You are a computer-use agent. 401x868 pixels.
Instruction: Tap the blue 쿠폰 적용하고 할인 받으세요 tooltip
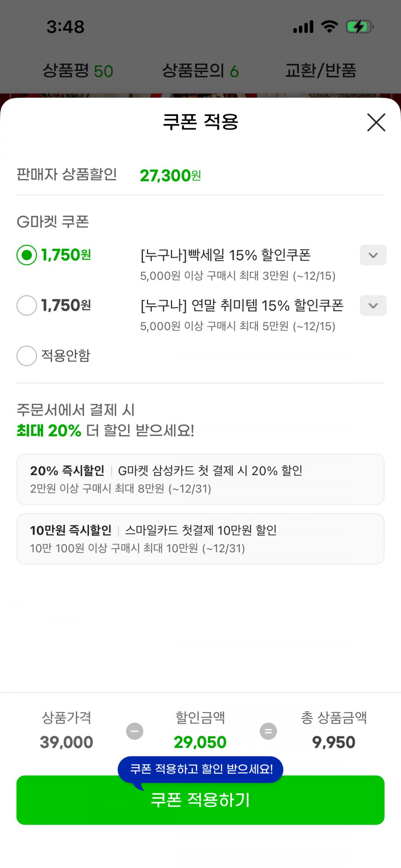point(200,768)
